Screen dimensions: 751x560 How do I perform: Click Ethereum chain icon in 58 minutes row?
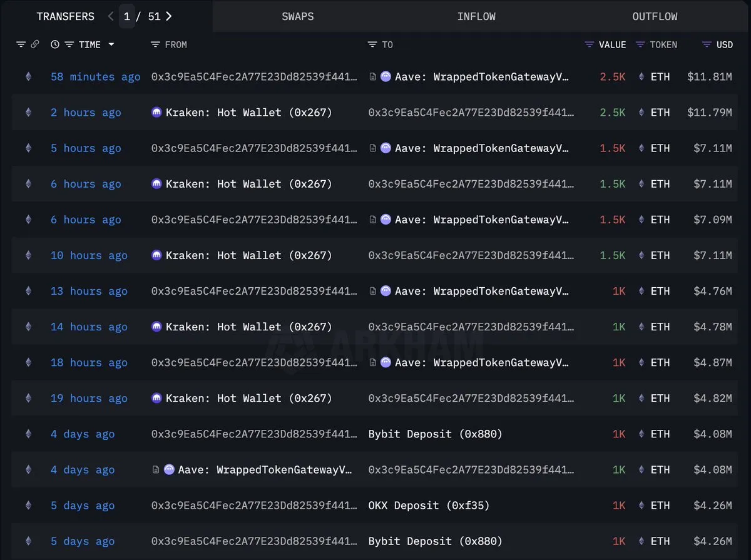pyautogui.click(x=28, y=77)
